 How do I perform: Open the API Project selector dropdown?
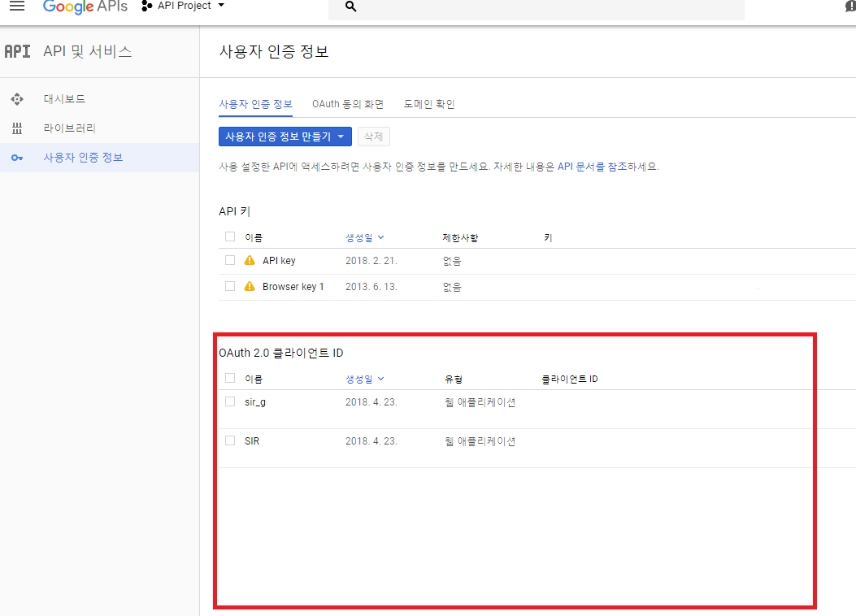coord(184,7)
